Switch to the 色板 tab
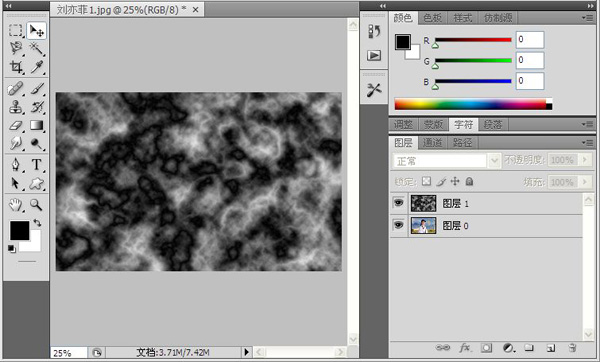This screenshot has width=600, height=362. [x=432, y=18]
